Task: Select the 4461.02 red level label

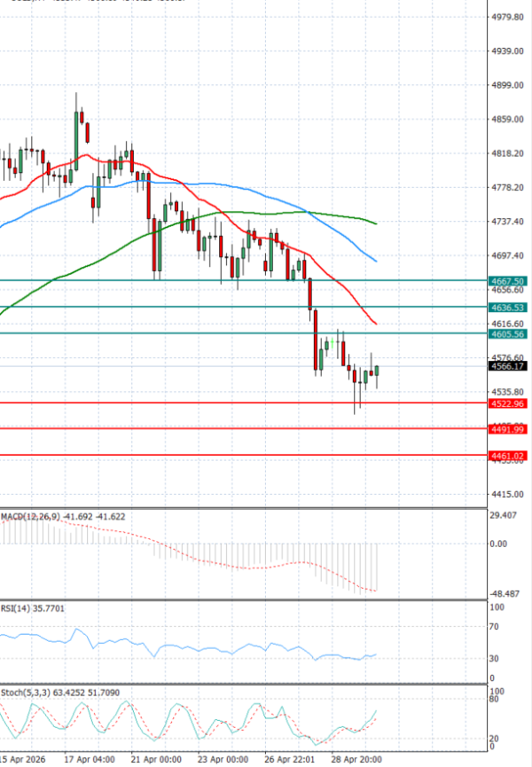Action: tap(508, 456)
